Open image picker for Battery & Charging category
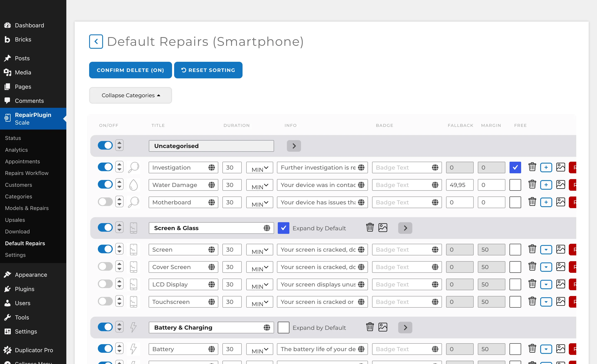The height and width of the screenshot is (364, 597). [x=383, y=327]
